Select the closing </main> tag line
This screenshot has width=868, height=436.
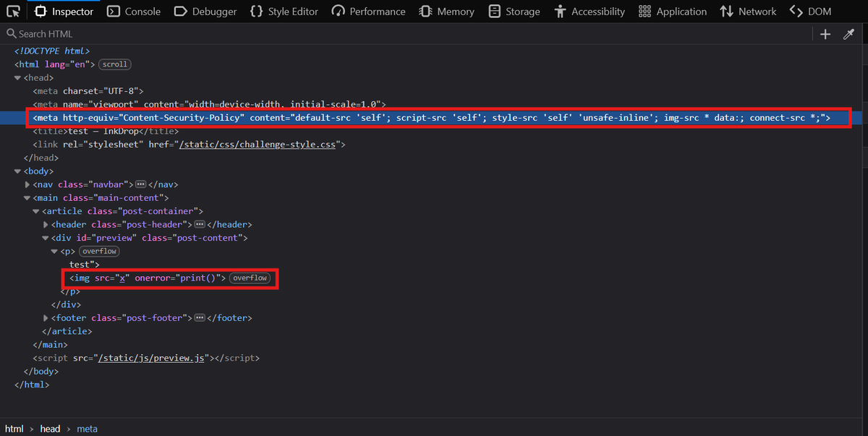(x=50, y=345)
